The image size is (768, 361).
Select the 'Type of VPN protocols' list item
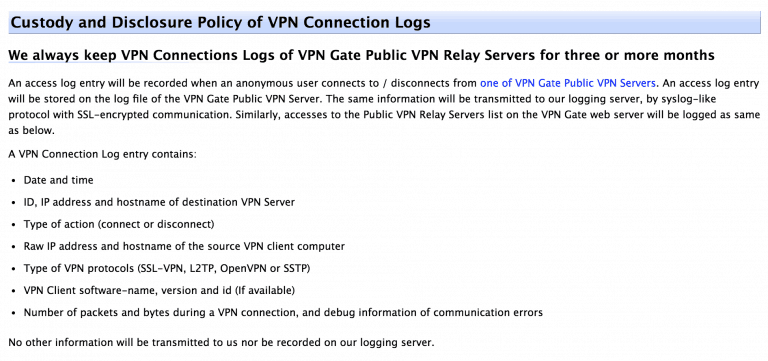167,268
